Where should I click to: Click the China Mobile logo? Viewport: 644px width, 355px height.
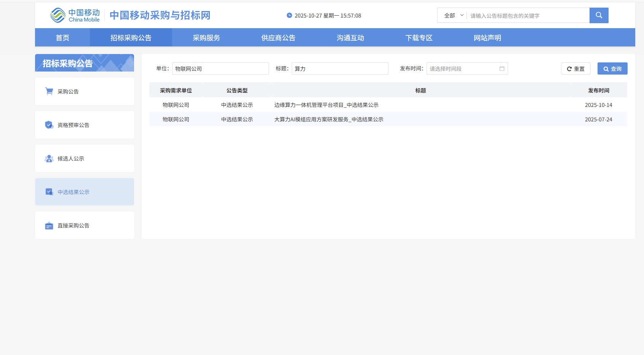click(75, 15)
